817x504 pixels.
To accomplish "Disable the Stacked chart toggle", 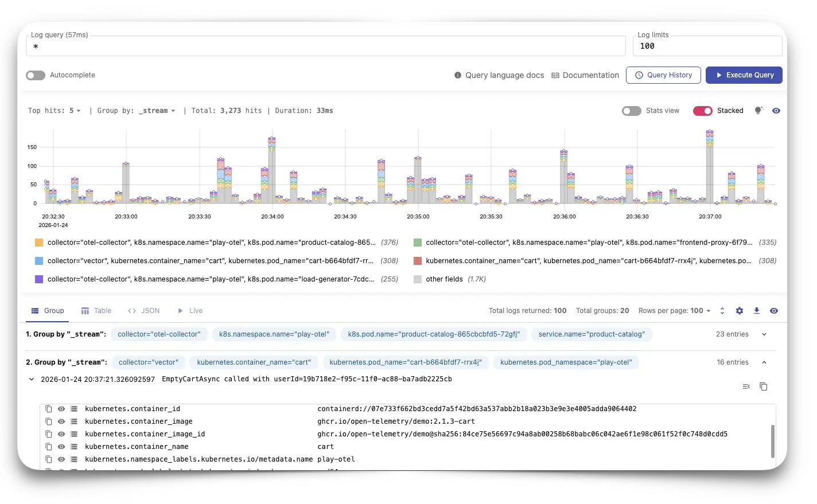I will click(x=703, y=111).
